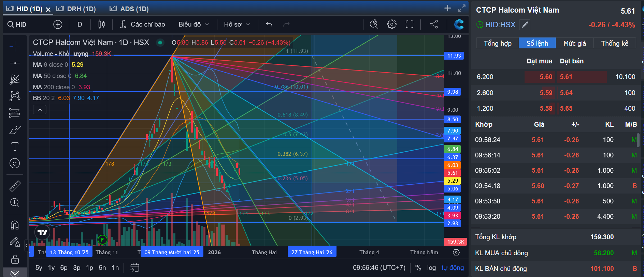This screenshot has width=644, height=277.
Task: Open 'Các chỉ báo' indicators menu
Action: point(143,25)
